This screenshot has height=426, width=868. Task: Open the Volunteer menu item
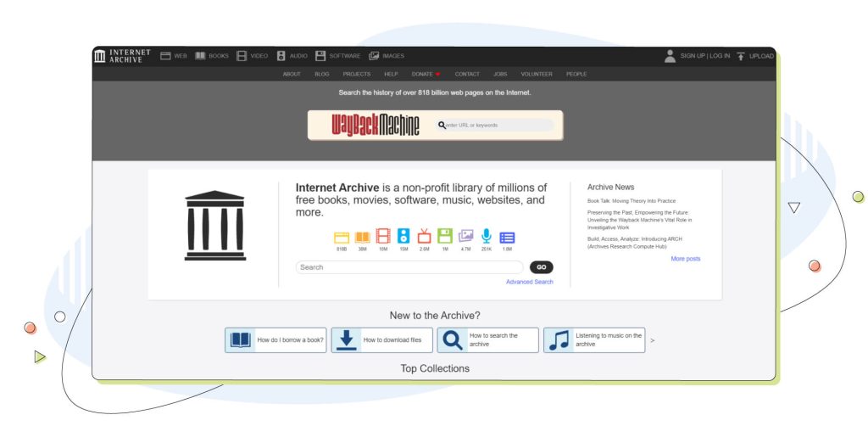click(x=537, y=74)
